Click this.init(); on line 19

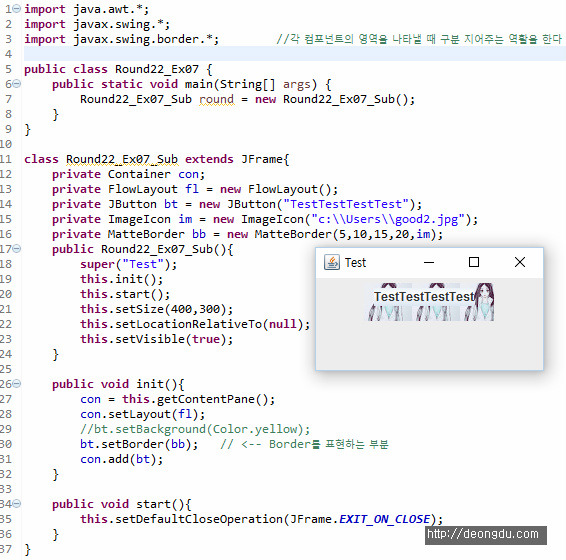[x=122, y=279]
